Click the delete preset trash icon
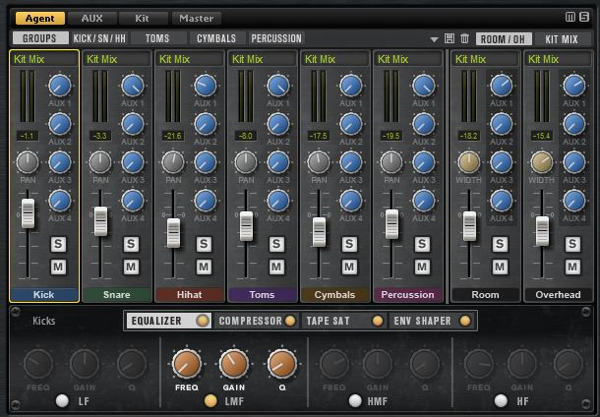 (x=463, y=38)
